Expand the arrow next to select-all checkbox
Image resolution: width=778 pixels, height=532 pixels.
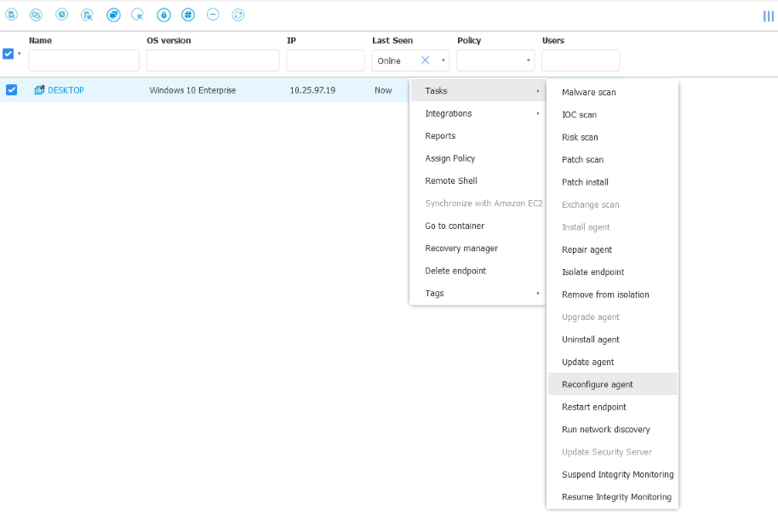click(x=20, y=54)
